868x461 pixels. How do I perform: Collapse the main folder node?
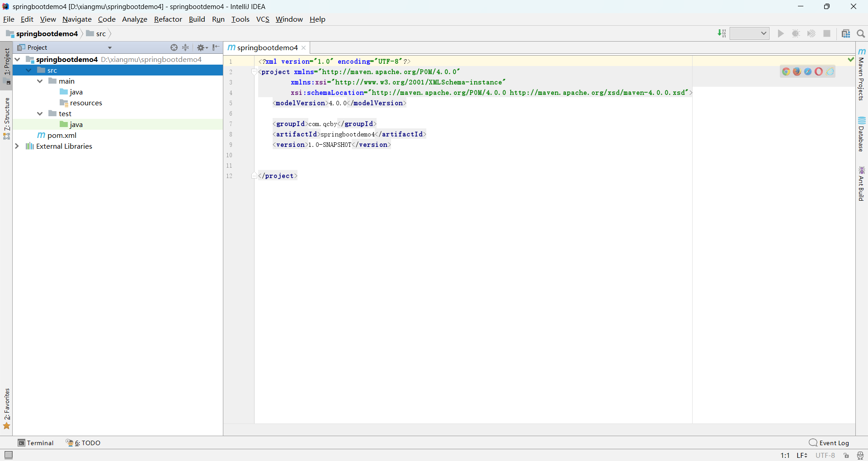click(x=40, y=81)
